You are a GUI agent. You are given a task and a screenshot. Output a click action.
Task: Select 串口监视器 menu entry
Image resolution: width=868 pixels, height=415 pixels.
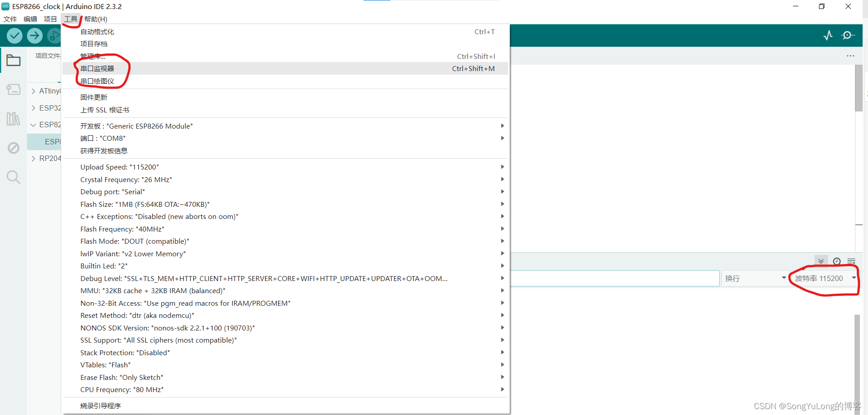tap(285, 68)
